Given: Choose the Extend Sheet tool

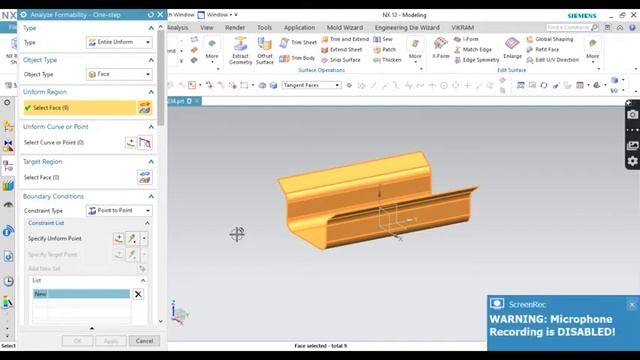Looking at the screenshot, I should point(342,49).
